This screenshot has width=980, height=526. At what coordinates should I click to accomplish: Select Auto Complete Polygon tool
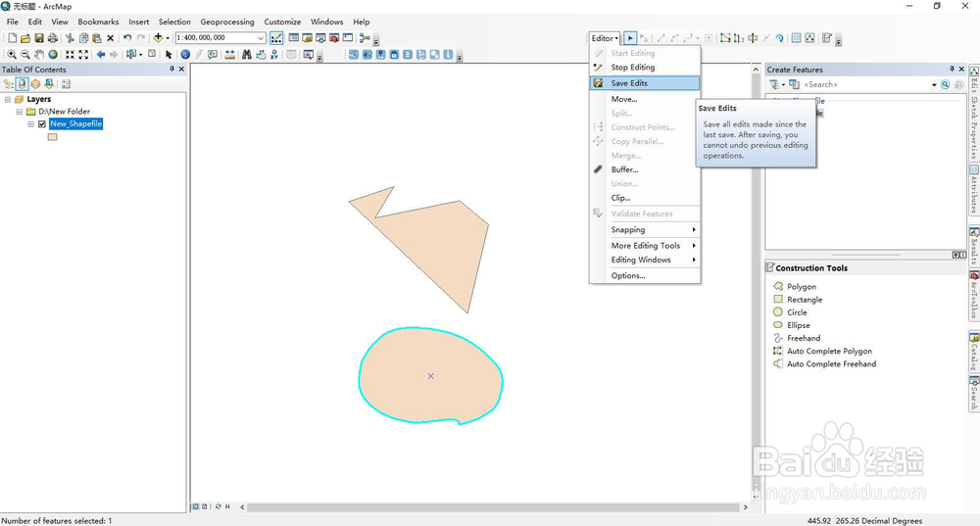coord(823,351)
